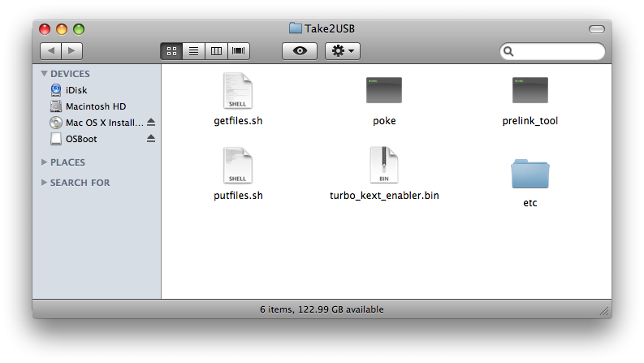Go back with the left arrow button
Screen dimensions: 644x363
[x=51, y=51]
